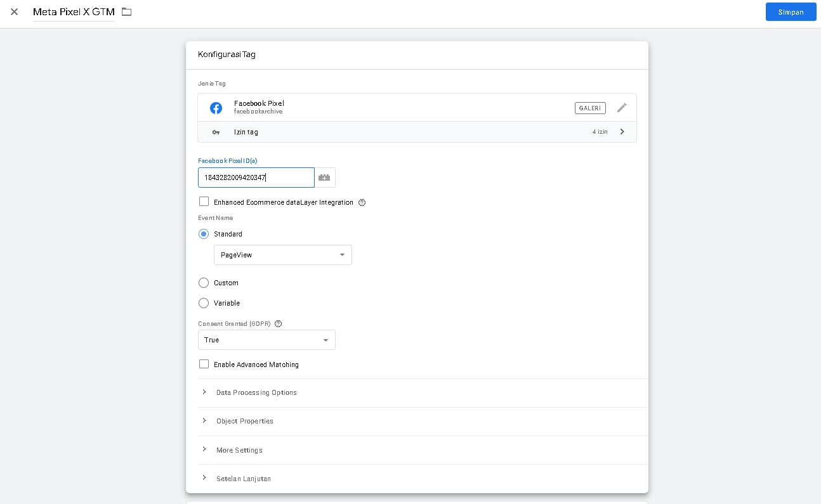Click the Facebook Pixel logo icon
Viewport: 821px width, 504px height.
216,108
